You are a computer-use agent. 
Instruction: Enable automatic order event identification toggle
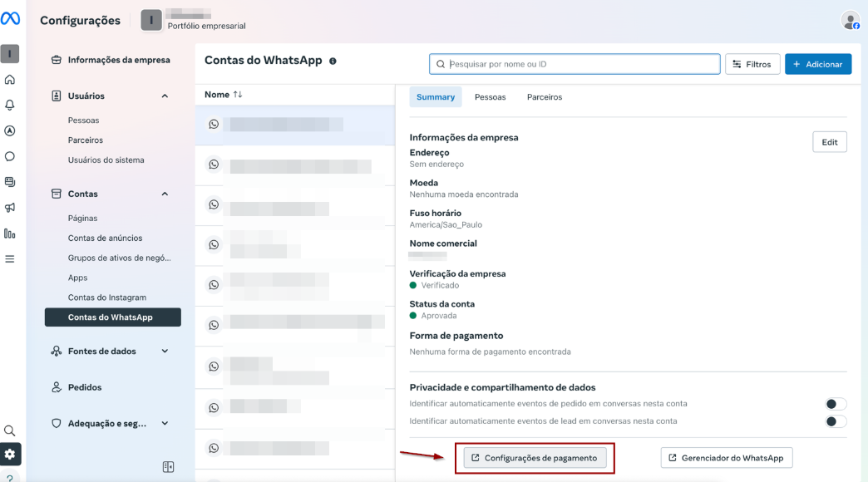point(835,404)
